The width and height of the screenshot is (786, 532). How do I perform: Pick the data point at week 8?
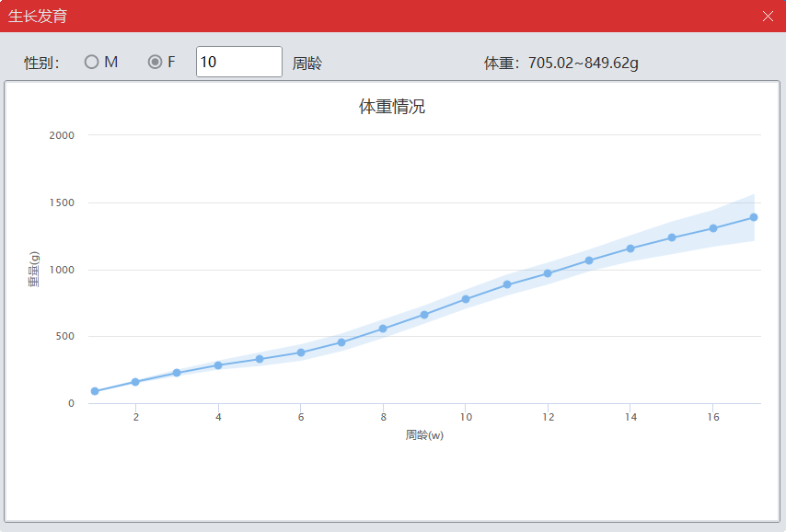click(383, 329)
